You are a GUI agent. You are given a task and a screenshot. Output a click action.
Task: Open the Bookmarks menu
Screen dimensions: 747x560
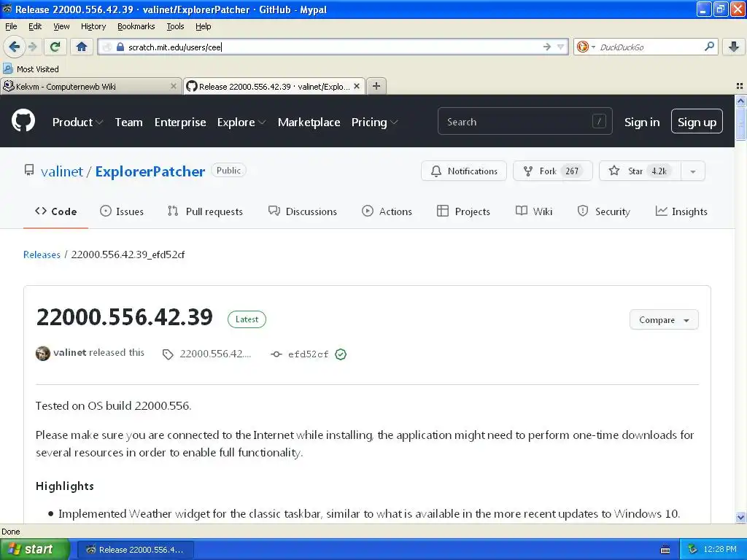point(136,26)
